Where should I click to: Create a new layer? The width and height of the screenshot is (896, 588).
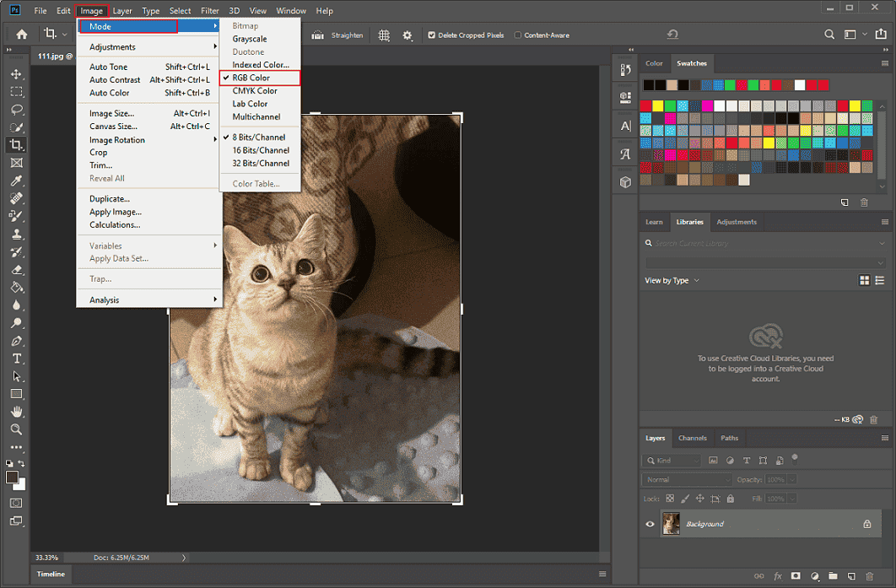[850, 576]
